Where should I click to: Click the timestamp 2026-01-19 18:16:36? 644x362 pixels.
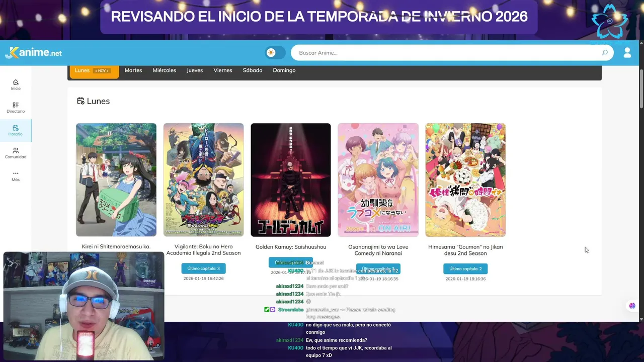[465, 279]
